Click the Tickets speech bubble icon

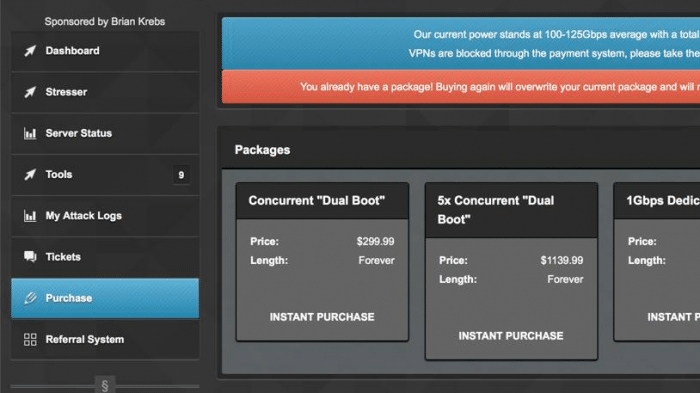click(30, 257)
